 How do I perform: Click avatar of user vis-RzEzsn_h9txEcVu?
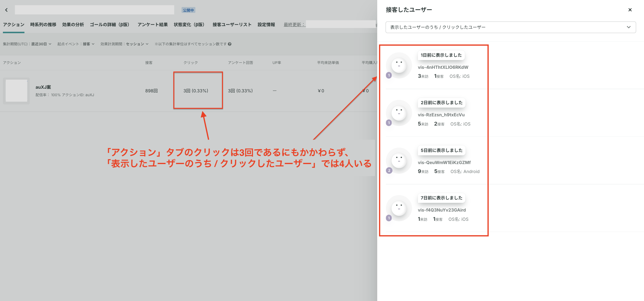[x=399, y=113]
